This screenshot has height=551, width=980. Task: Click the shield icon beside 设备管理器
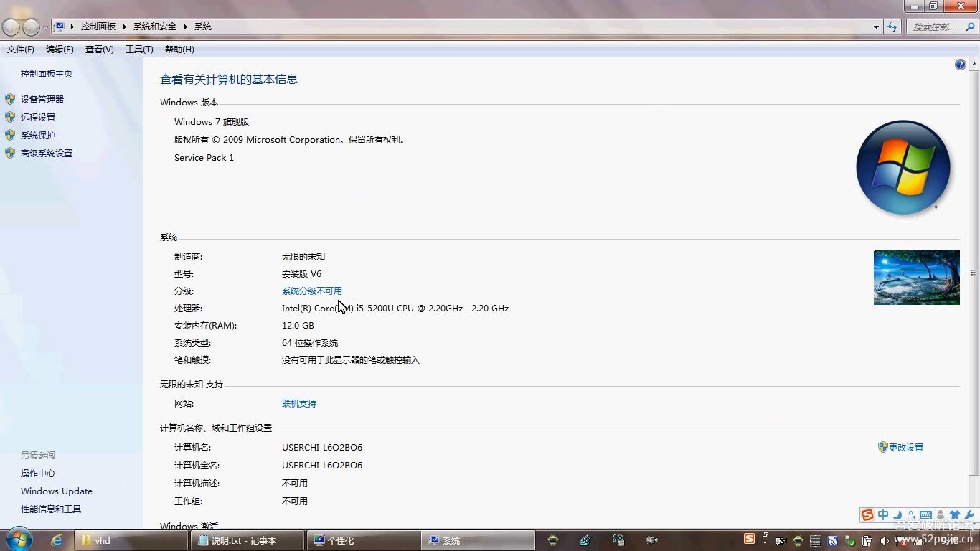tap(10, 99)
